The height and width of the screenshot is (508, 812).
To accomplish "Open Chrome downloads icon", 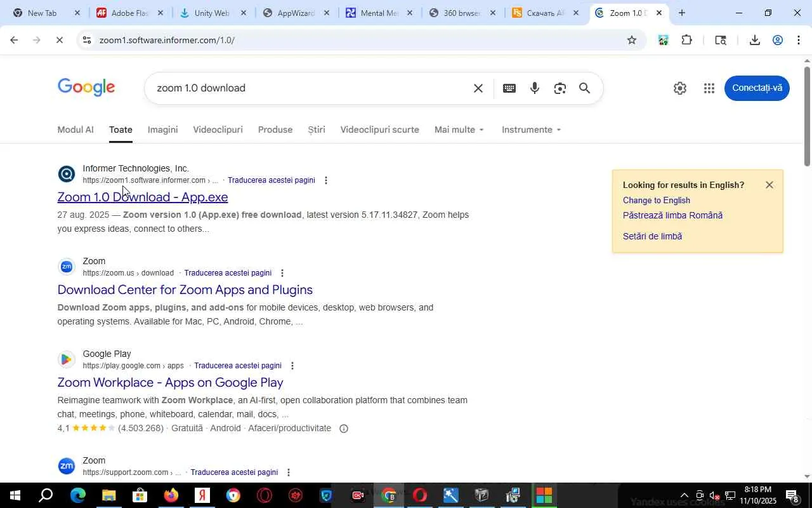I will click(754, 40).
